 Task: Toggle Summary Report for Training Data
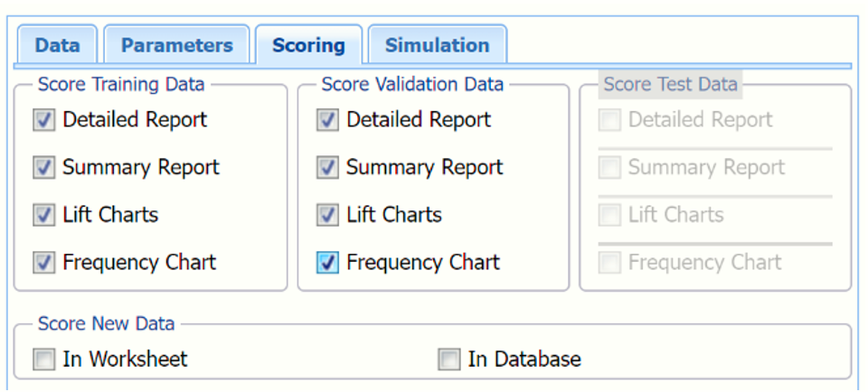(x=43, y=168)
